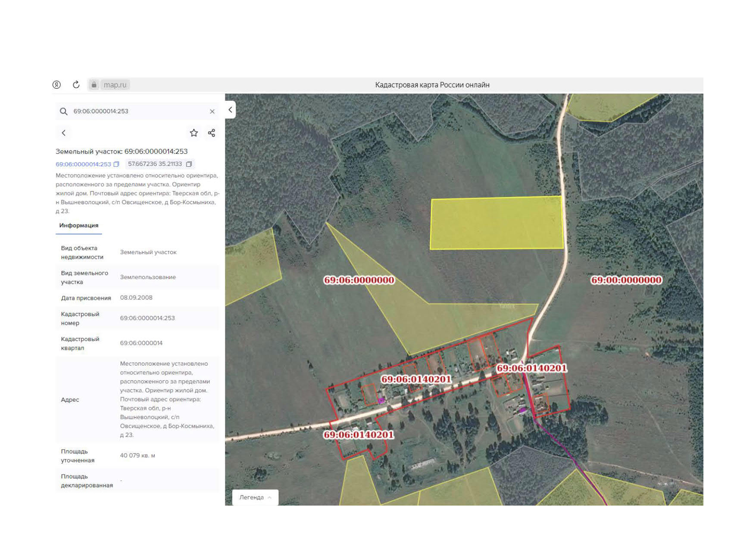The height and width of the screenshot is (534, 756).
Task: Copy the cadastral number with copy icon
Action: (116, 164)
